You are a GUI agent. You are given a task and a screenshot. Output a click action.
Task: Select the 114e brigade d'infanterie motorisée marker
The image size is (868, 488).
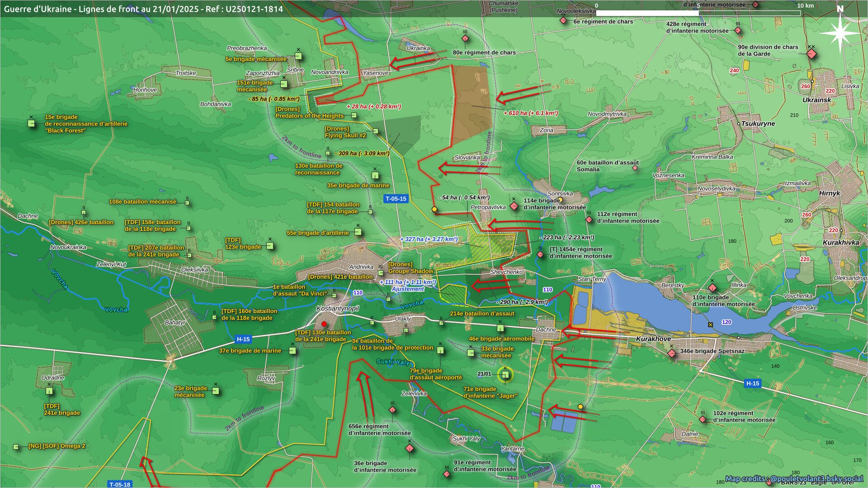point(514,206)
